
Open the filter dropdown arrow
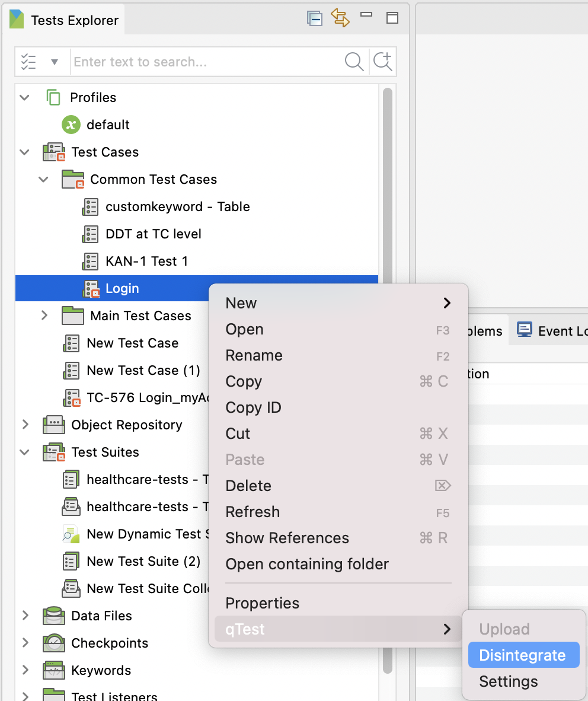54,61
